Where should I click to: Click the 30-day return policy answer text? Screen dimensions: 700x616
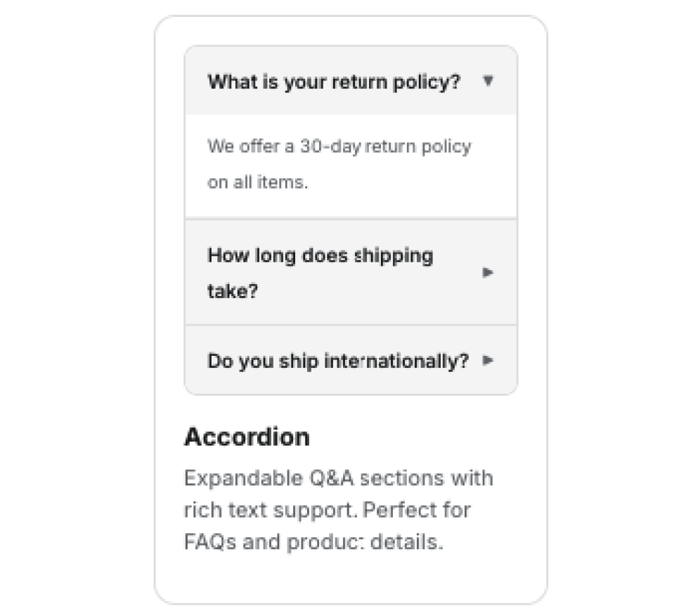tap(339, 147)
